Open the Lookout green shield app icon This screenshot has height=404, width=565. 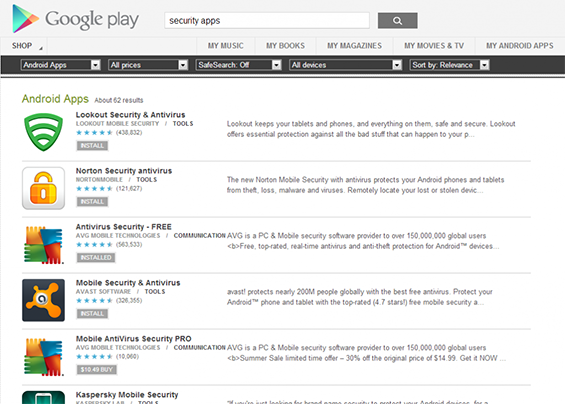[x=44, y=132]
